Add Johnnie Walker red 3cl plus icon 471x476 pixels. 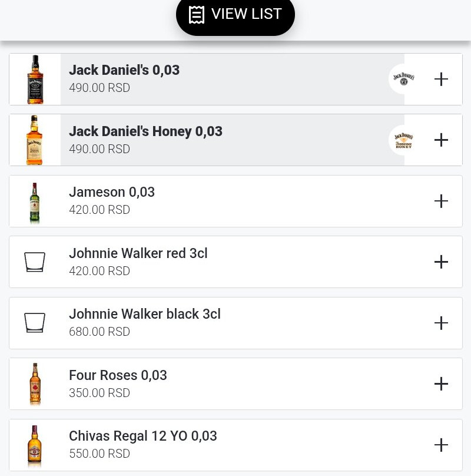(441, 262)
